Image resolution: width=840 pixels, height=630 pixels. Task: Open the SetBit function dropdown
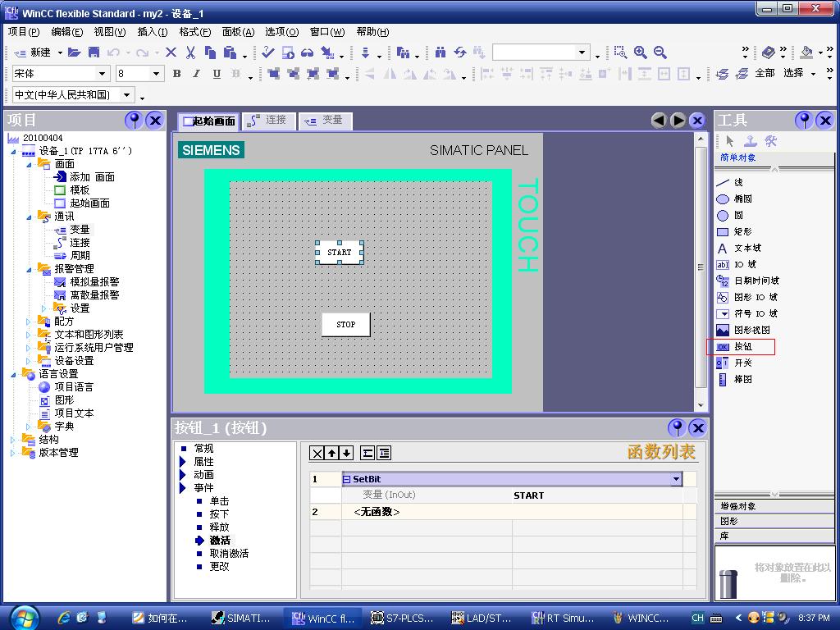[x=676, y=479]
